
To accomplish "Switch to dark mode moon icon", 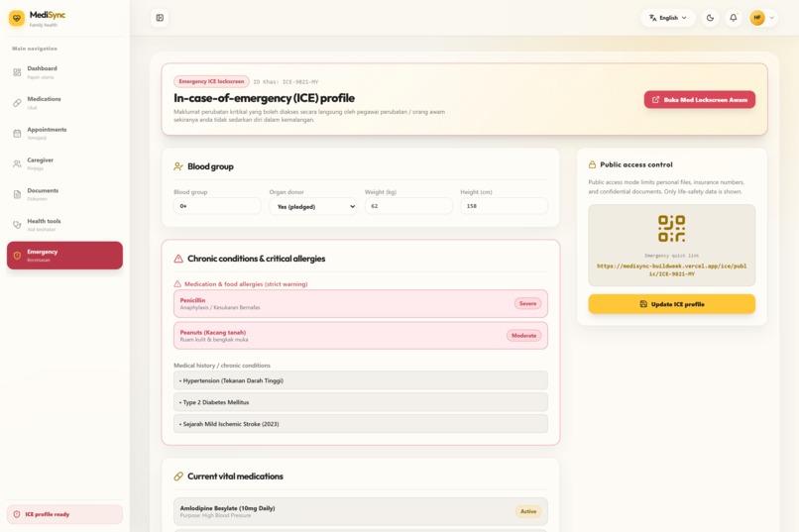I will [x=710, y=18].
